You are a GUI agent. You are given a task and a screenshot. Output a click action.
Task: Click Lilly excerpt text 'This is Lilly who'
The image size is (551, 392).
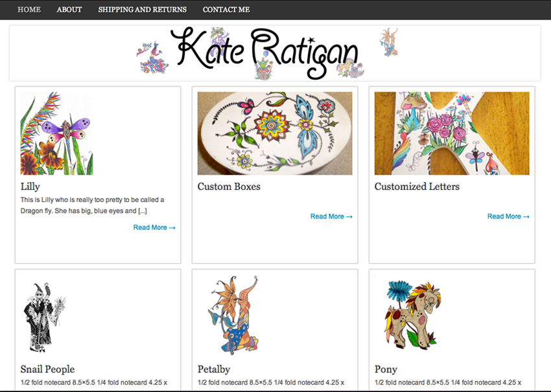tap(44, 200)
